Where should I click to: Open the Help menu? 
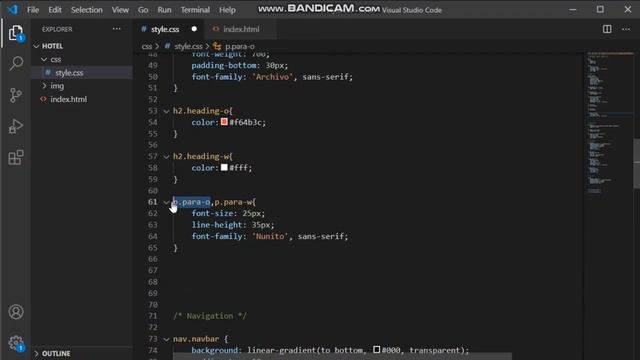point(227,10)
